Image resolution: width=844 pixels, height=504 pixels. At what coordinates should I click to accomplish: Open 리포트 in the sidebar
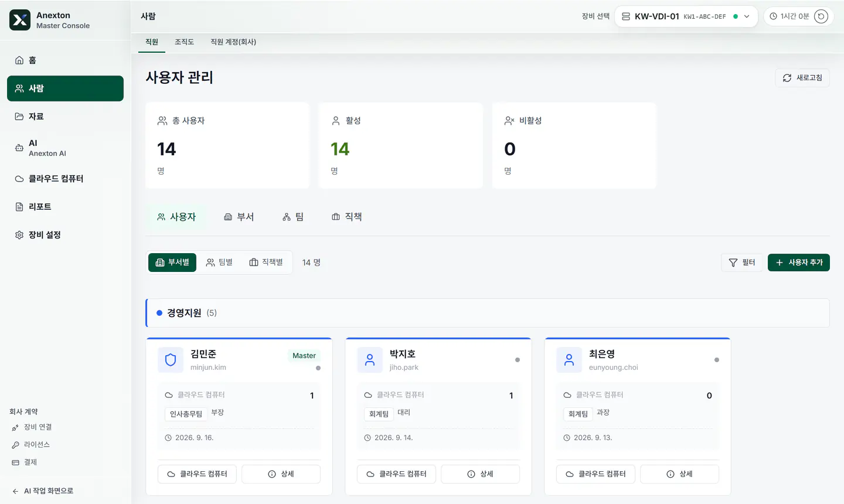click(x=65, y=207)
